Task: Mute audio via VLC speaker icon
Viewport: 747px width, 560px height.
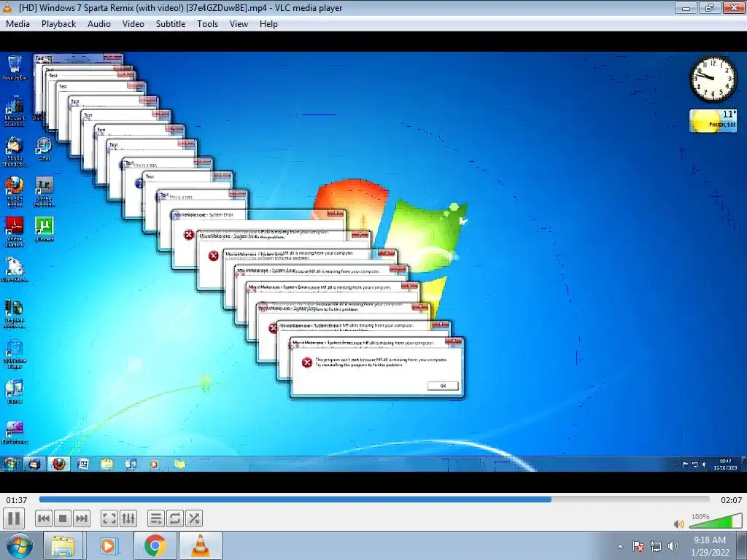Action: 679,524
